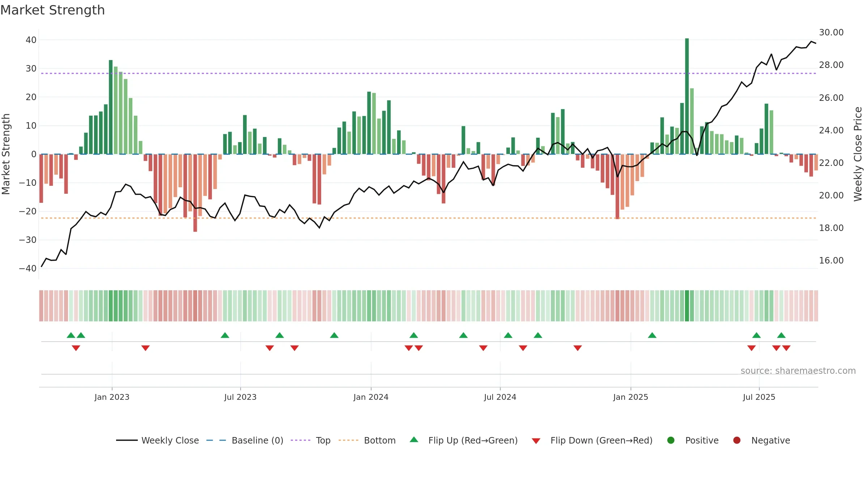Click the −40 market strength tick
This screenshot has height=488, width=868.
pyautogui.click(x=28, y=268)
